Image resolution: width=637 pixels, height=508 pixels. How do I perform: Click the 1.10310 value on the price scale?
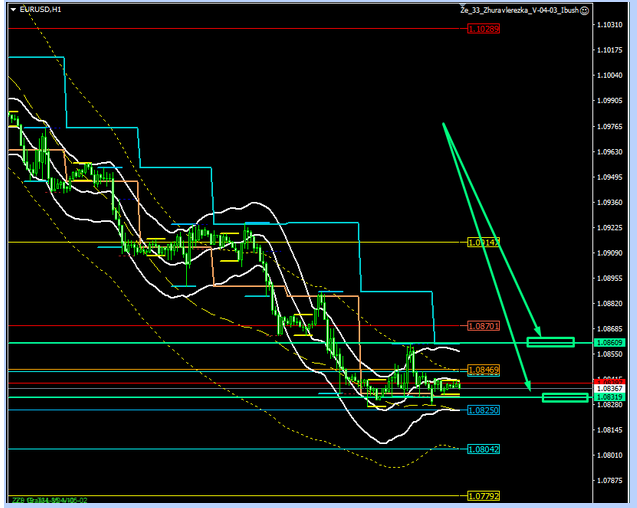point(609,25)
